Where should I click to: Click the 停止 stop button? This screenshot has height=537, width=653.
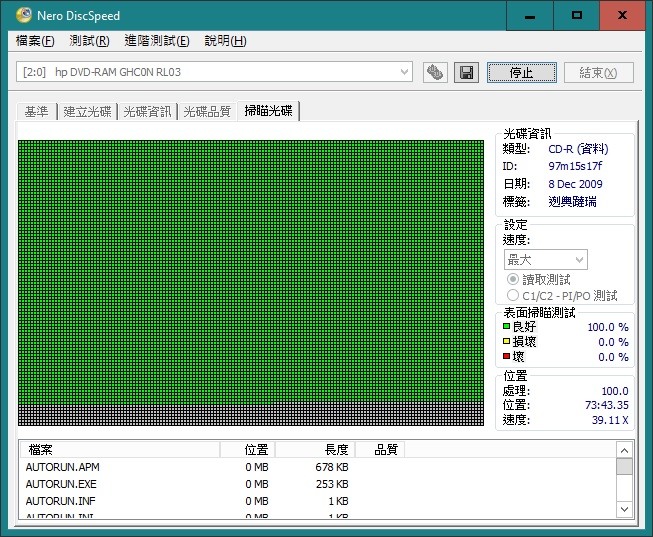(521, 73)
